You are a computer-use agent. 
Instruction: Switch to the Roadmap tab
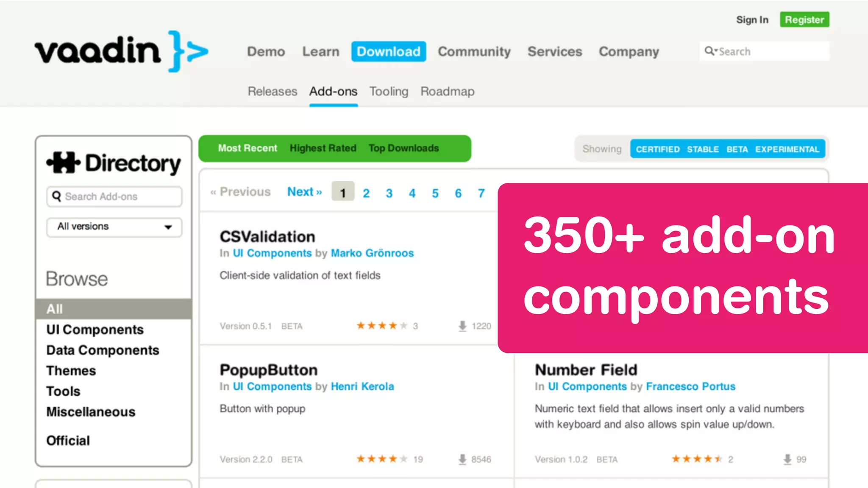(x=448, y=91)
